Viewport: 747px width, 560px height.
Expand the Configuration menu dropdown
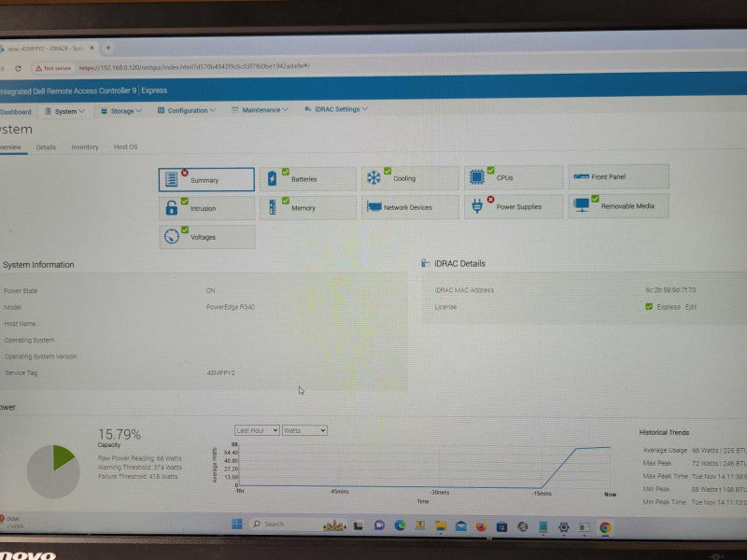click(x=187, y=110)
